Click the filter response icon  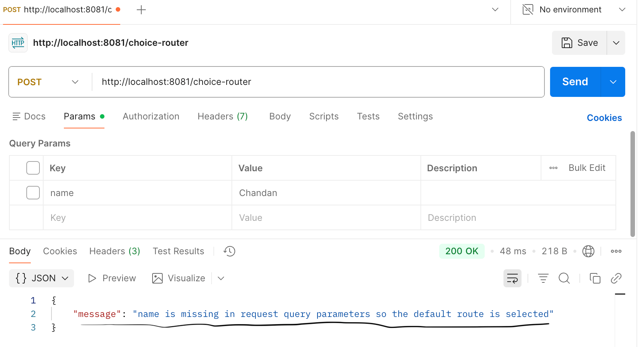click(543, 278)
